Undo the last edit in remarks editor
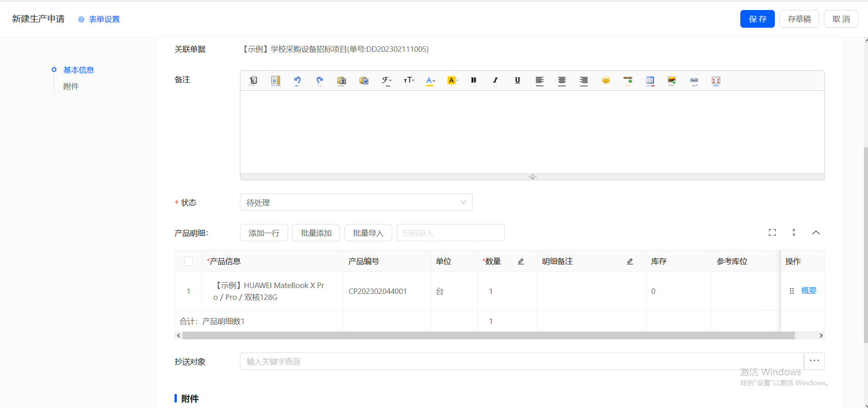This screenshot has height=408, width=868. coord(297,80)
